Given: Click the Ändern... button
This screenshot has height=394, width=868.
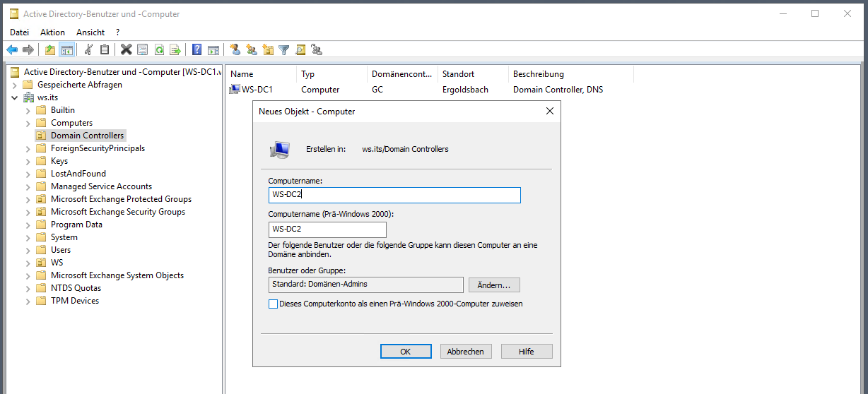Looking at the screenshot, I should click(494, 285).
